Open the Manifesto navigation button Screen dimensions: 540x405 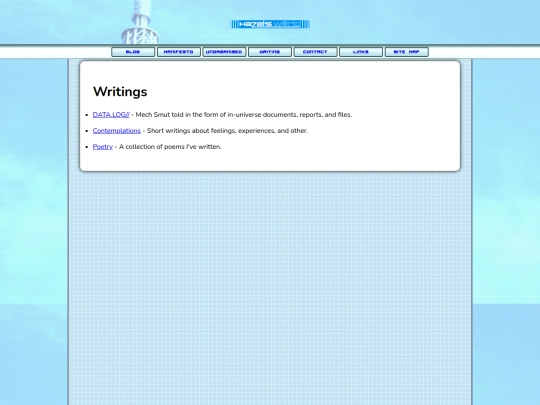pyautogui.click(x=179, y=52)
